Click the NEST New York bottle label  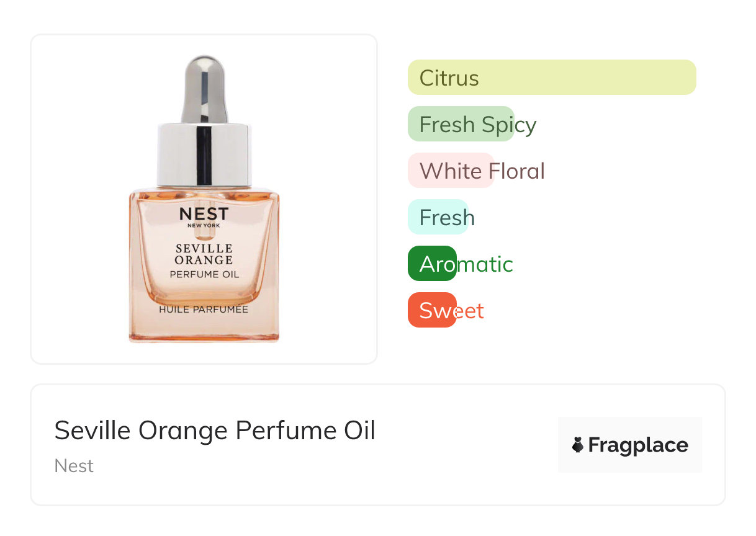[x=204, y=217]
